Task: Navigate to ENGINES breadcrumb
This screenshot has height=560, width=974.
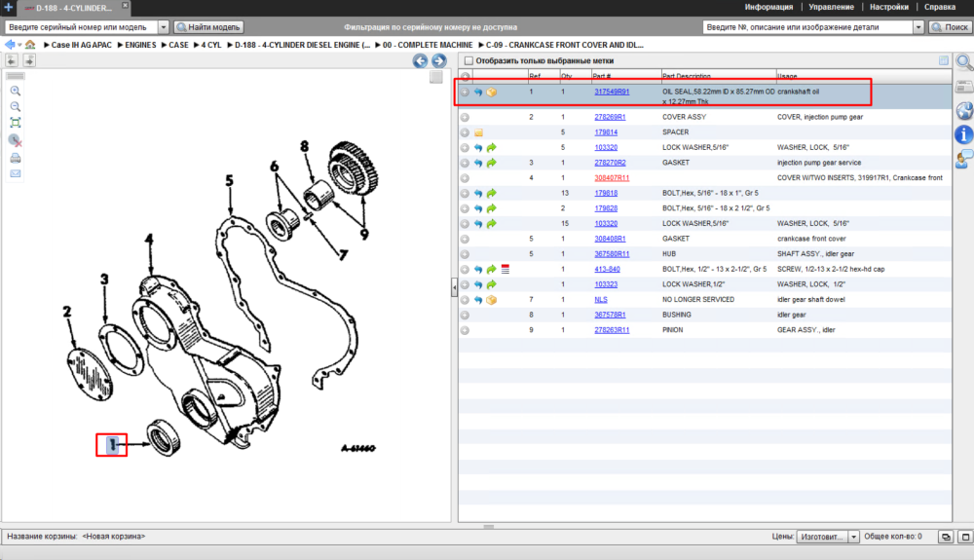Action: point(140,45)
